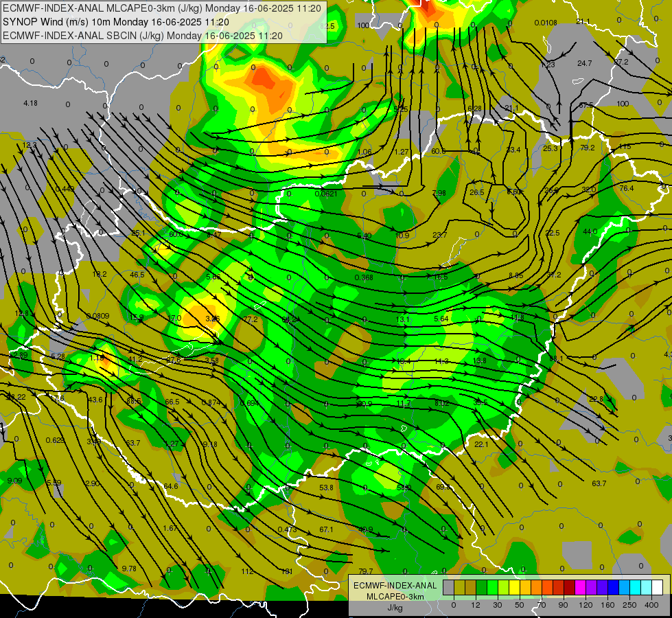
Task: Click the map value 88.5
Action: point(134,402)
